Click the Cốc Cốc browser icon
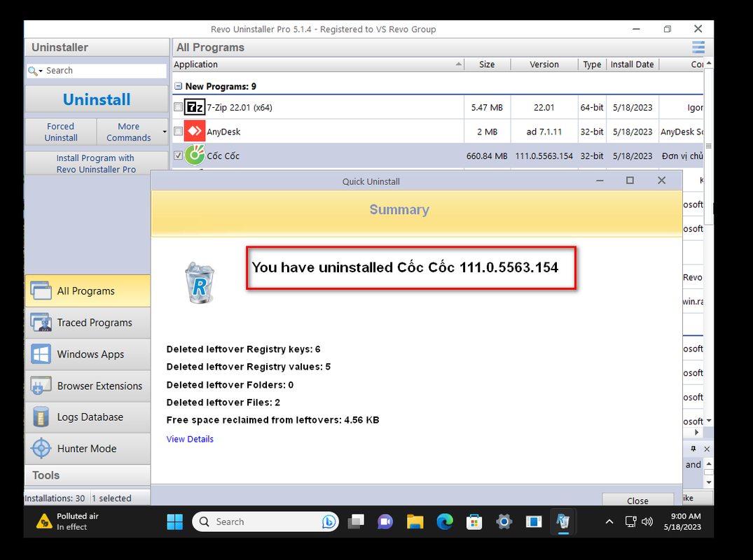 tap(195, 155)
